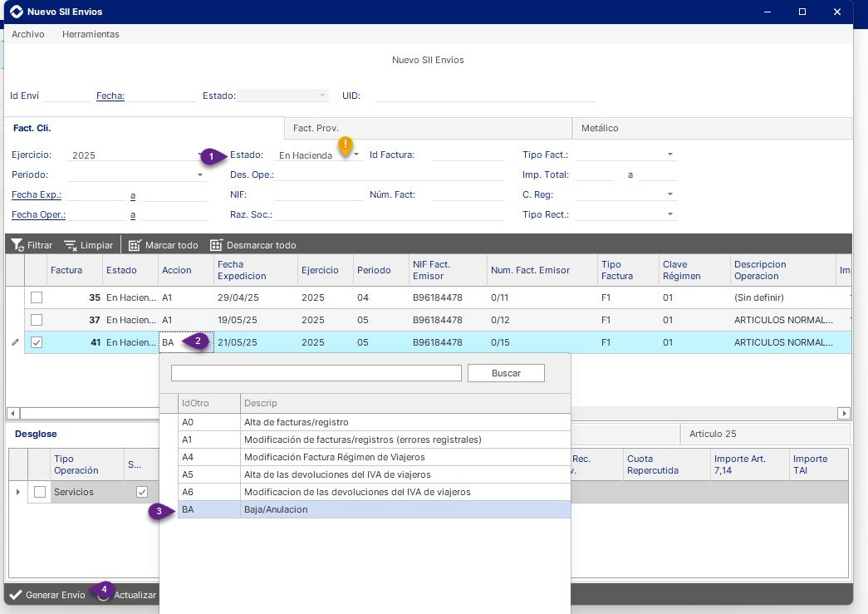Toggle the Servicios row selection checkbox

[40, 492]
